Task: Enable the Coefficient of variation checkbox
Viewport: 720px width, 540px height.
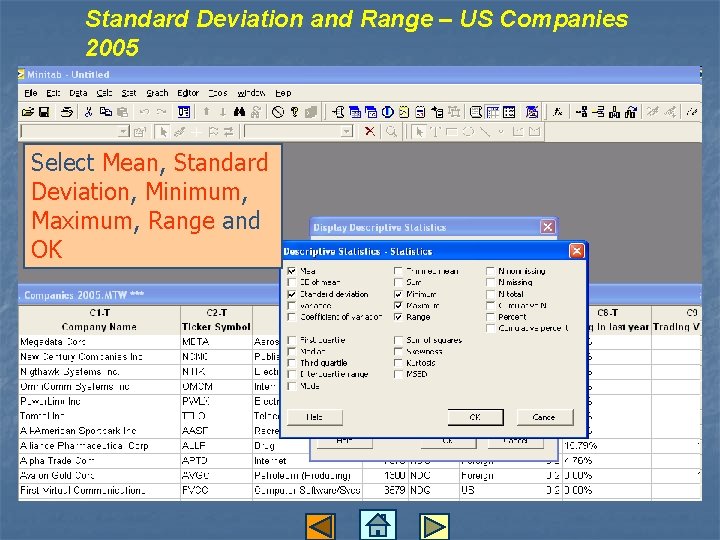Action: 292,317
